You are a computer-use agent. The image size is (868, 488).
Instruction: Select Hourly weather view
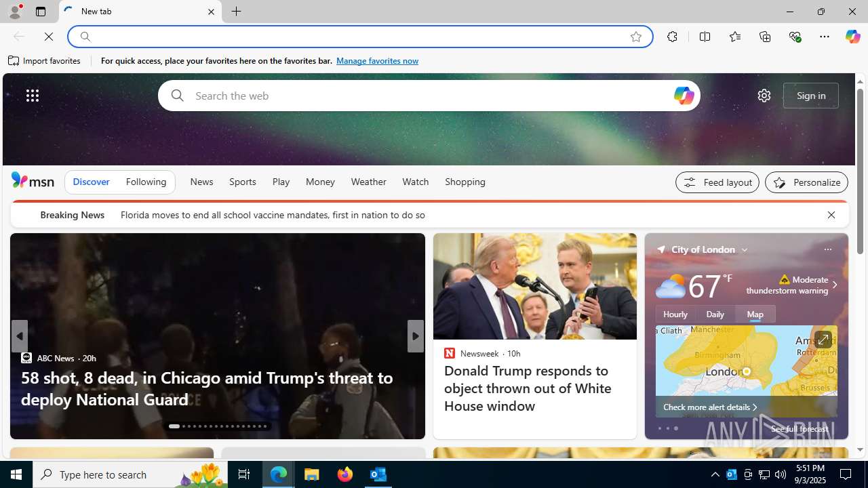pyautogui.click(x=675, y=314)
